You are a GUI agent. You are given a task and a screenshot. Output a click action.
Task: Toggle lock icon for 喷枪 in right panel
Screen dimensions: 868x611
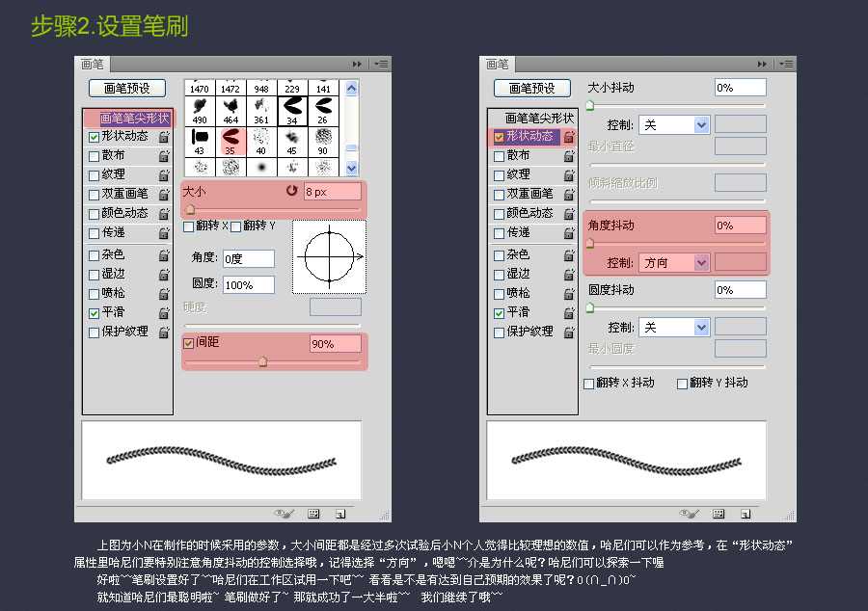[x=569, y=294]
